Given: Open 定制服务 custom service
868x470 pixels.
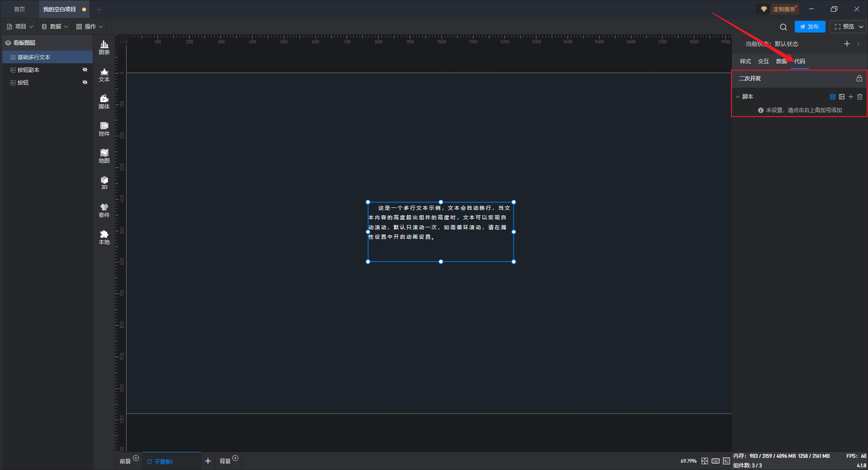Looking at the screenshot, I should click(x=778, y=9).
